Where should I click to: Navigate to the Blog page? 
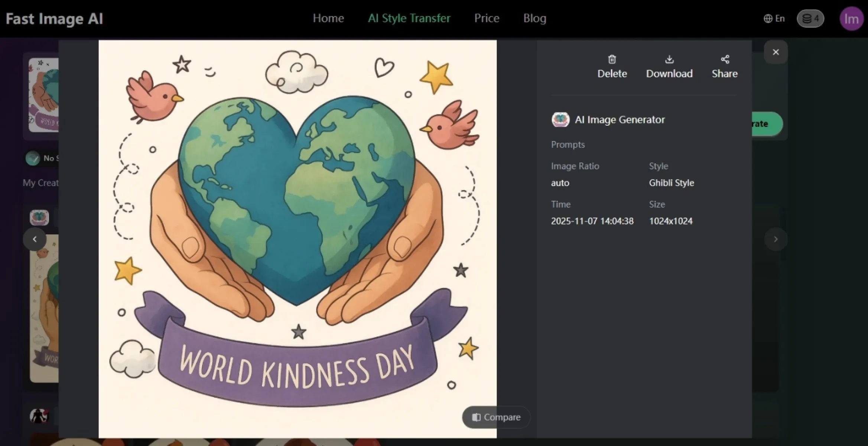[x=534, y=18]
